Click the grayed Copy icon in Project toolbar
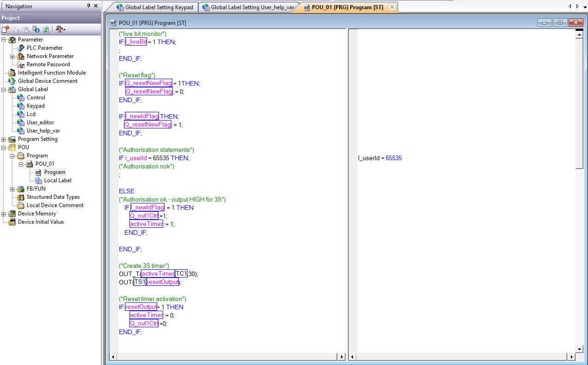 pyautogui.click(x=16, y=29)
